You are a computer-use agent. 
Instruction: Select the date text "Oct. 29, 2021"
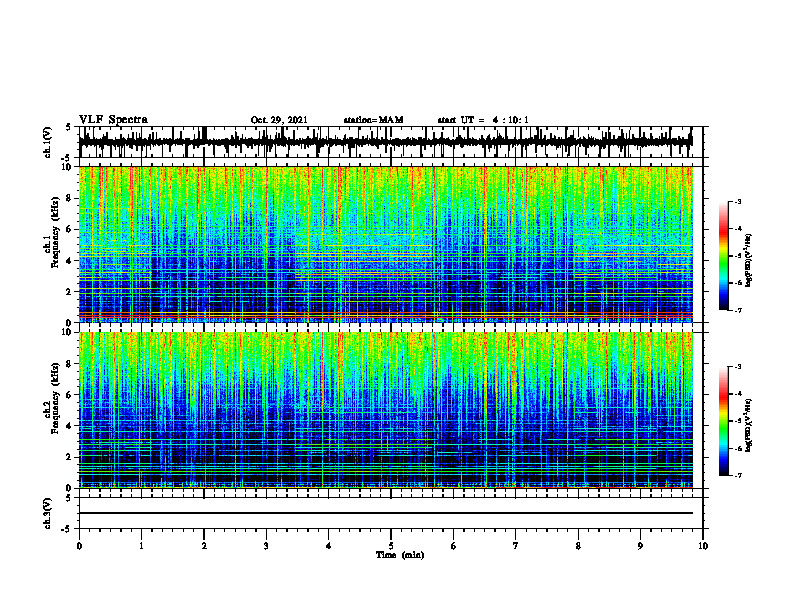pos(279,120)
